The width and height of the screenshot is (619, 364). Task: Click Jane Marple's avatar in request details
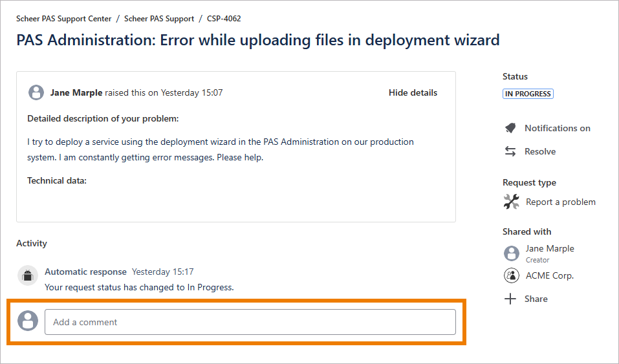tap(36, 92)
